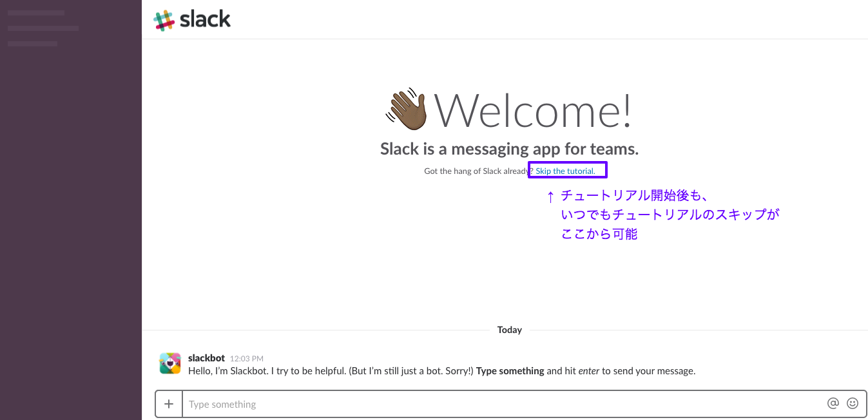Open the slackbot username profile

point(206,358)
